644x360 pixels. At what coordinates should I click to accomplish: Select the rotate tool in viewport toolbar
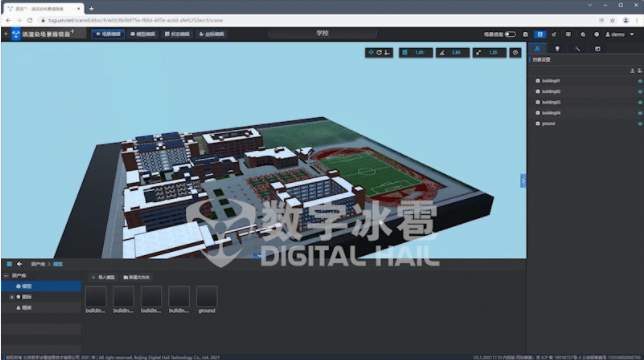click(x=379, y=53)
